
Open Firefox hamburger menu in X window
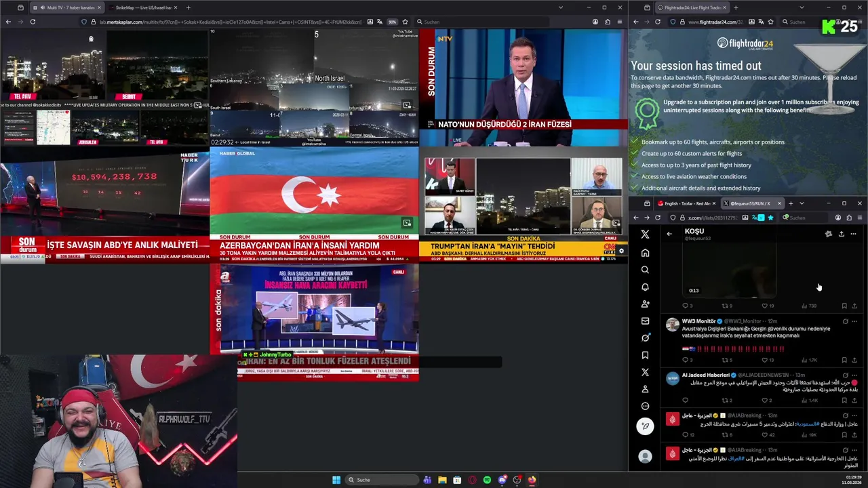pyautogui.click(x=860, y=218)
